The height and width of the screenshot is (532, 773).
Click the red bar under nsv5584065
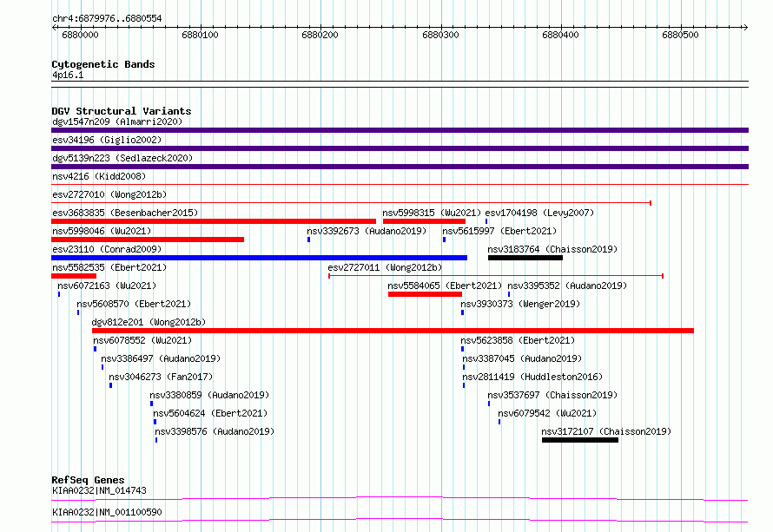(x=425, y=294)
